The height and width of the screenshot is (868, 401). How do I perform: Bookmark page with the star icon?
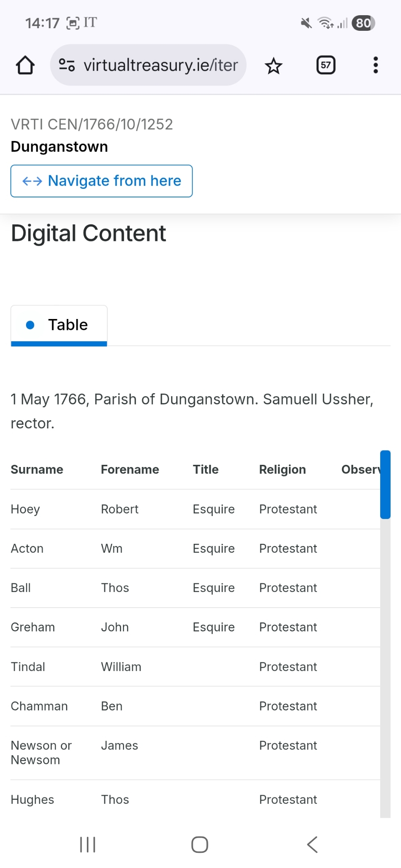tap(273, 66)
